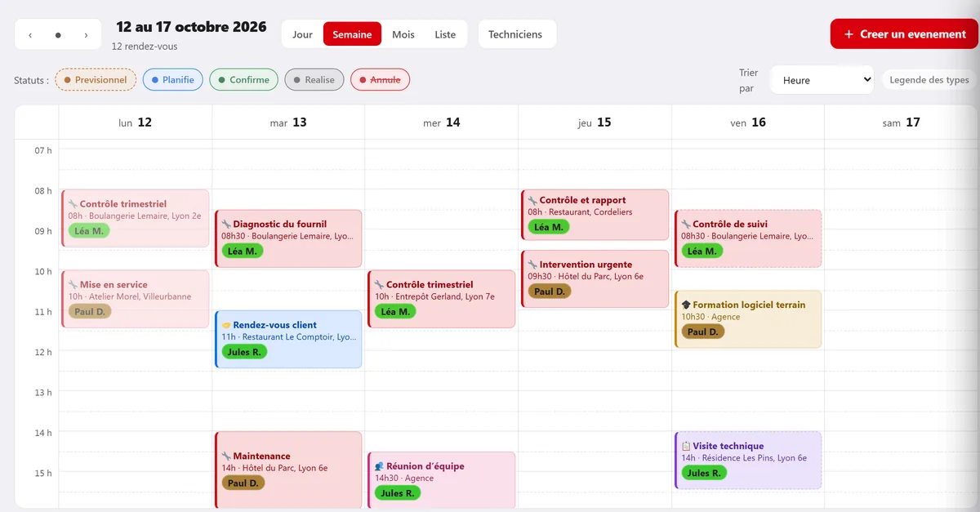
Task: Click the 12 rendez-vous count text
Action: (145, 47)
